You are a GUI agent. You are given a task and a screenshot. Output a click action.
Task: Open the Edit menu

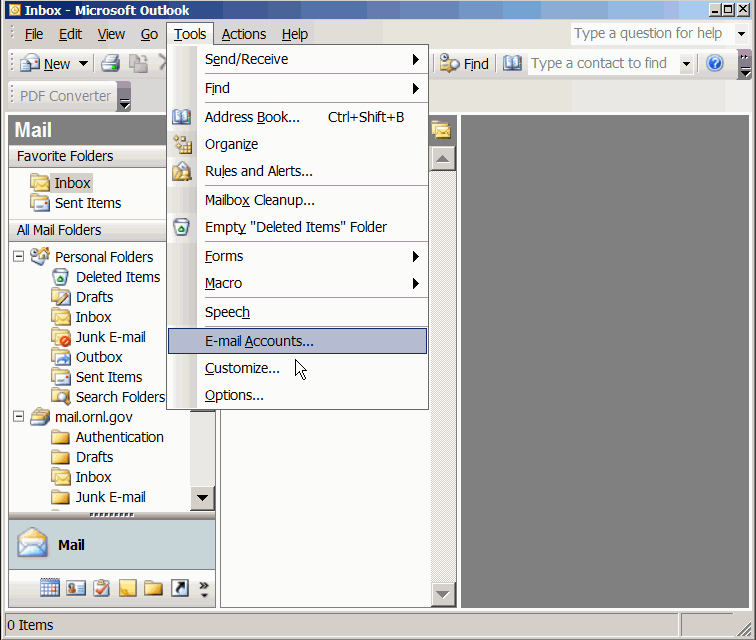pos(70,34)
